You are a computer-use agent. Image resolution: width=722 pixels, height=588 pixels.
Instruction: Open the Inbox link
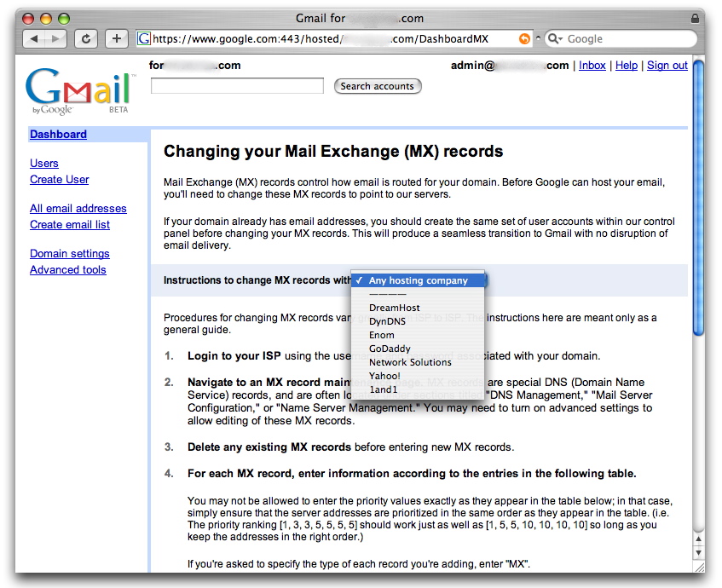tap(592, 66)
